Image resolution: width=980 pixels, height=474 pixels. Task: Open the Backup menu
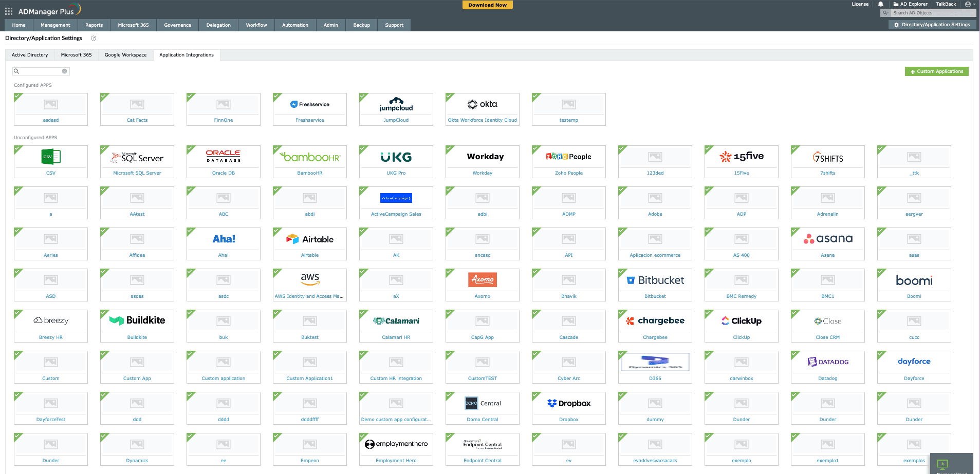[x=362, y=25]
